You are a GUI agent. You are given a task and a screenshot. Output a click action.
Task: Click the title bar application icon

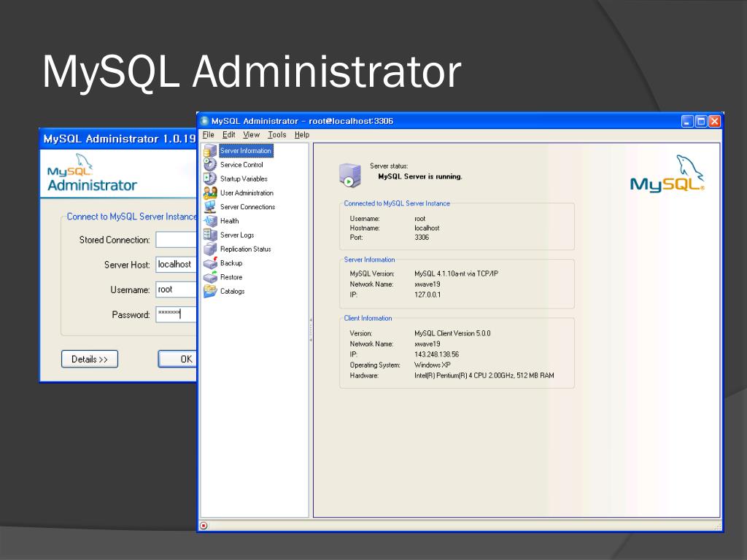205,121
